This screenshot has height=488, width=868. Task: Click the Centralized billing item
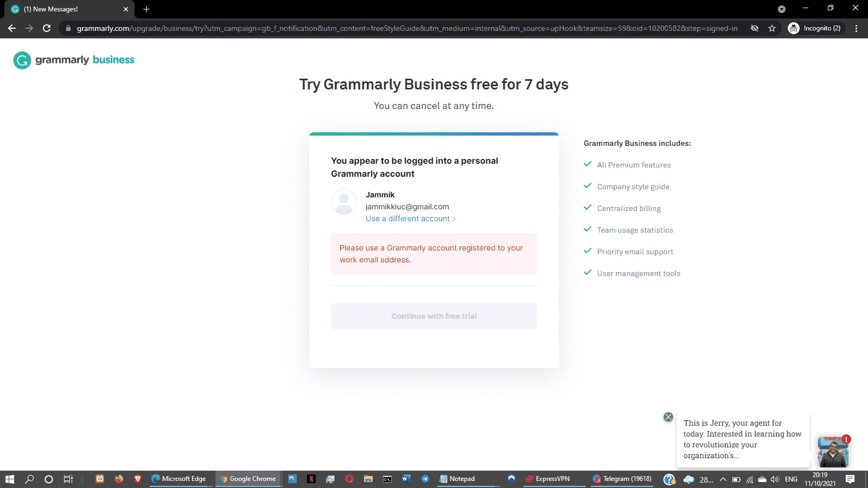coord(629,208)
